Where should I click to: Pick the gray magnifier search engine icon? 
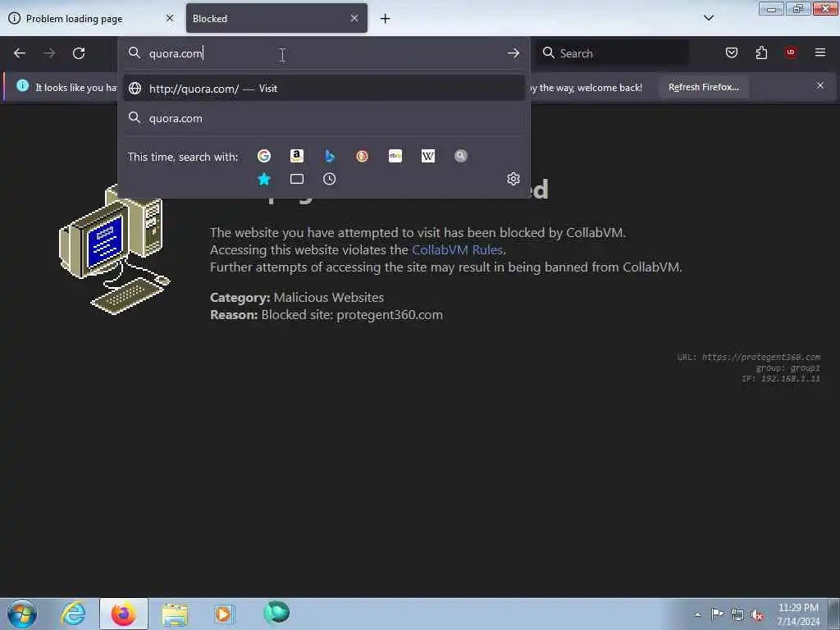[x=461, y=156]
